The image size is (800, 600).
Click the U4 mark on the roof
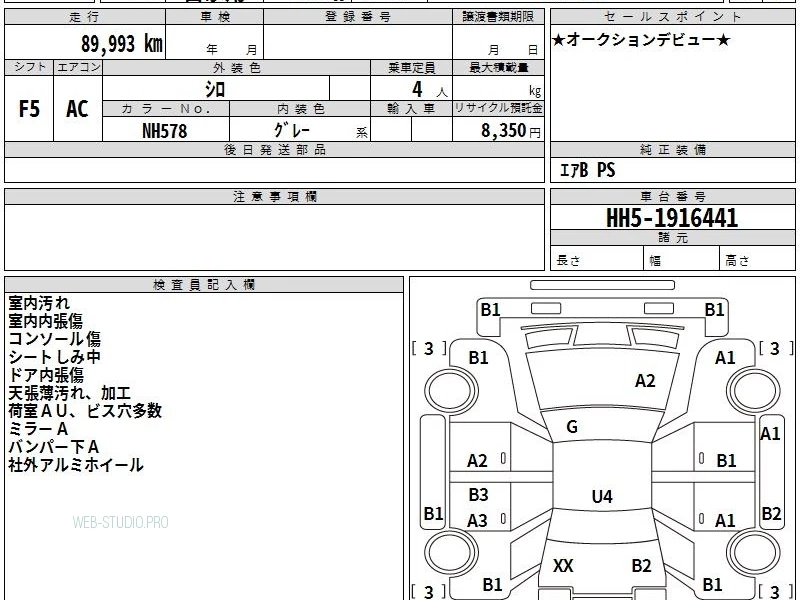point(602,496)
